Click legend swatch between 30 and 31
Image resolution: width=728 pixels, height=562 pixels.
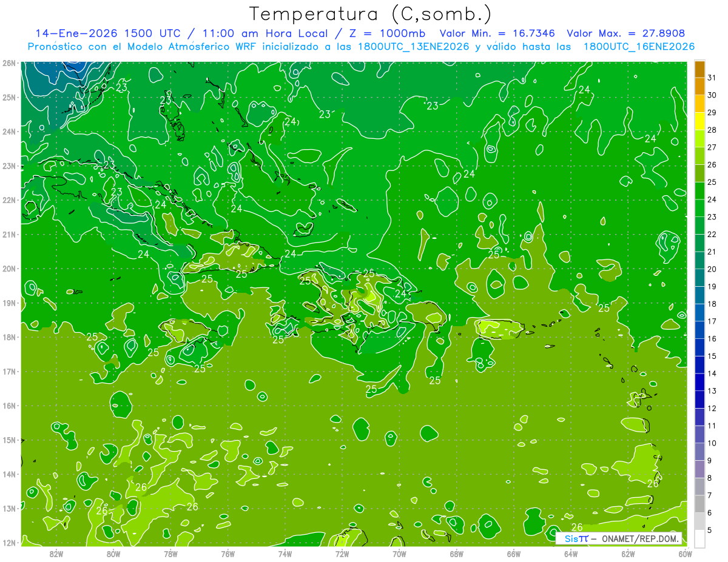[700, 86]
